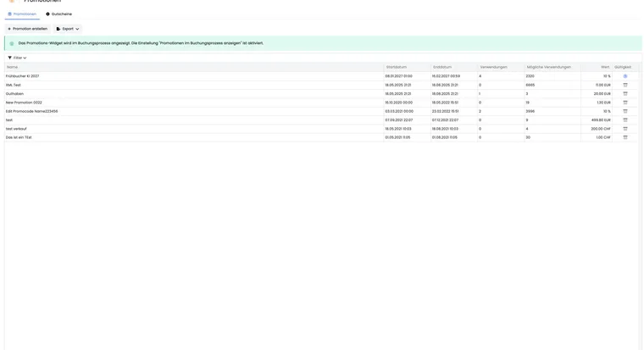Click possible uses value 2320

[x=530, y=76]
